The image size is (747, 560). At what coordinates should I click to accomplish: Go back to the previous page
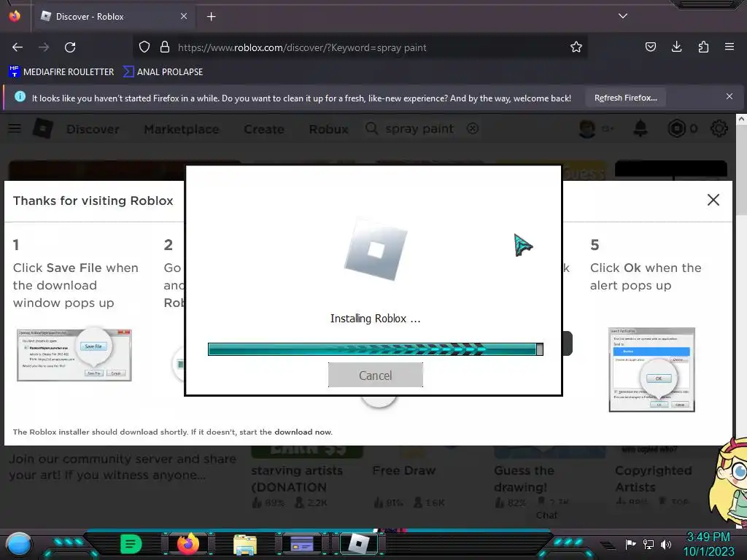[18, 47]
